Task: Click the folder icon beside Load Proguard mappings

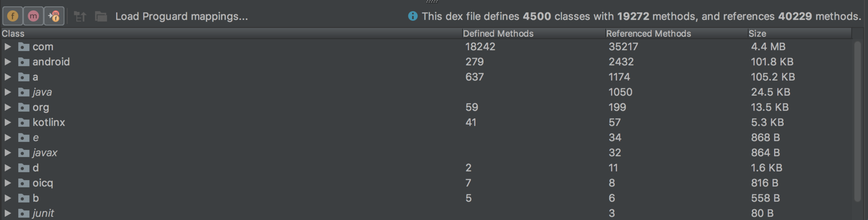Action: pos(101,17)
